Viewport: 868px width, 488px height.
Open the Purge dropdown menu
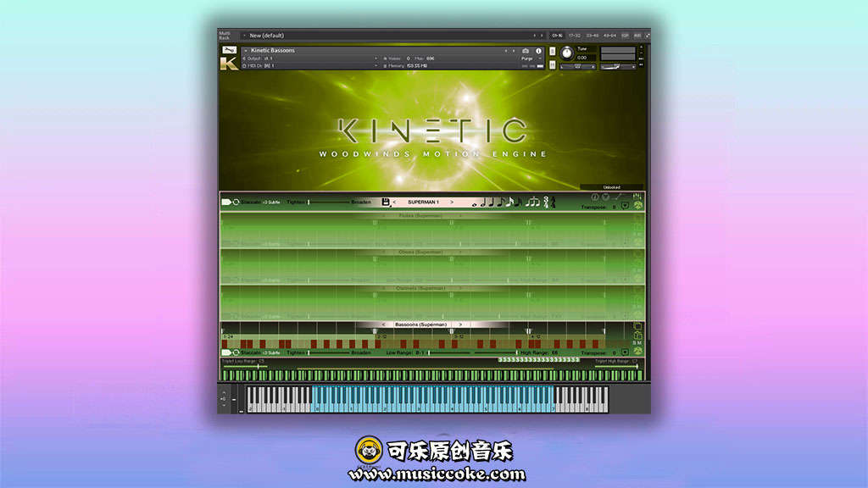pos(527,58)
